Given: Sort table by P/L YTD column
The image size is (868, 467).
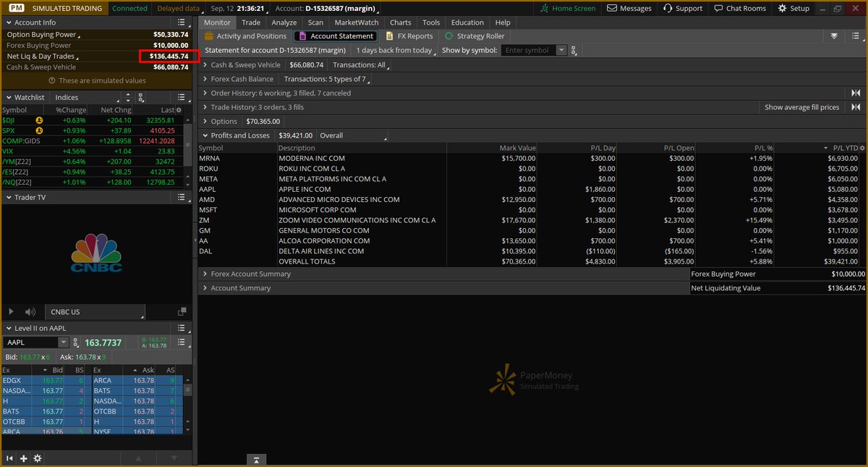Looking at the screenshot, I should point(845,148).
